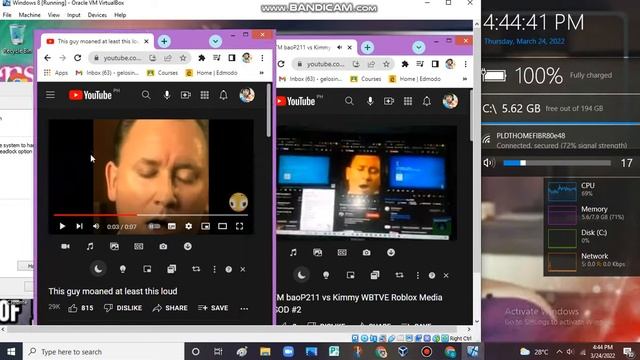Mute tab audio icon in right Chrome
Viewport: 640px width, 360px height.
tap(340, 47)
